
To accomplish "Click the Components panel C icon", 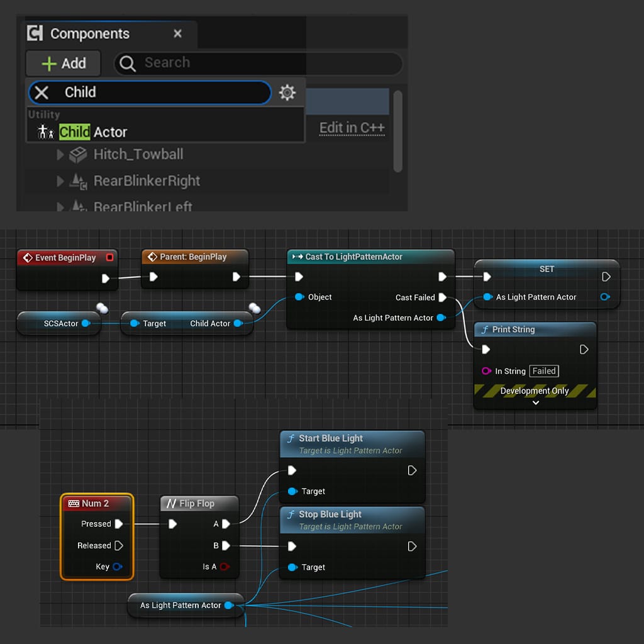I will tap(35, 33).
